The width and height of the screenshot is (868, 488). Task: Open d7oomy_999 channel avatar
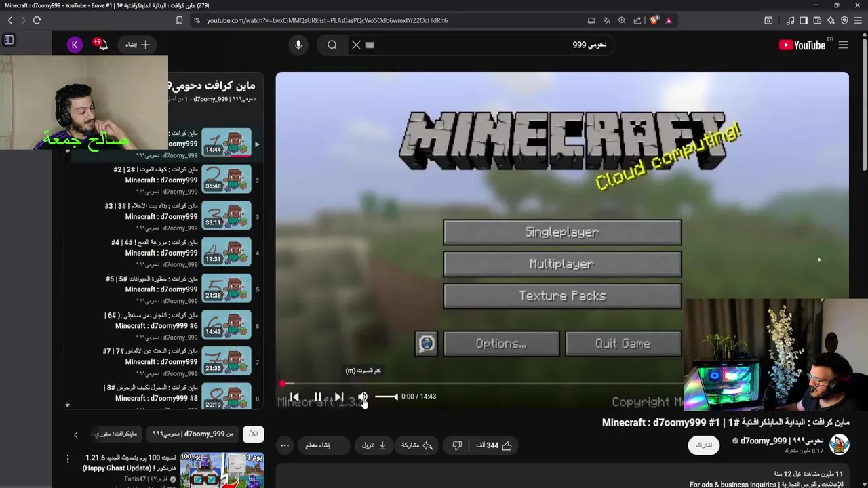(x=840, y=445)
